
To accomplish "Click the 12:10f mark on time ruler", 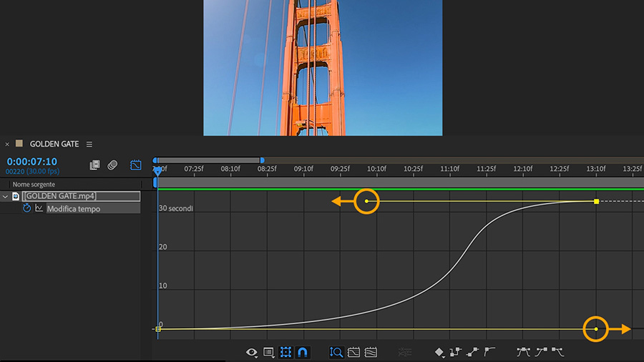I will click(x=523, y=169).
